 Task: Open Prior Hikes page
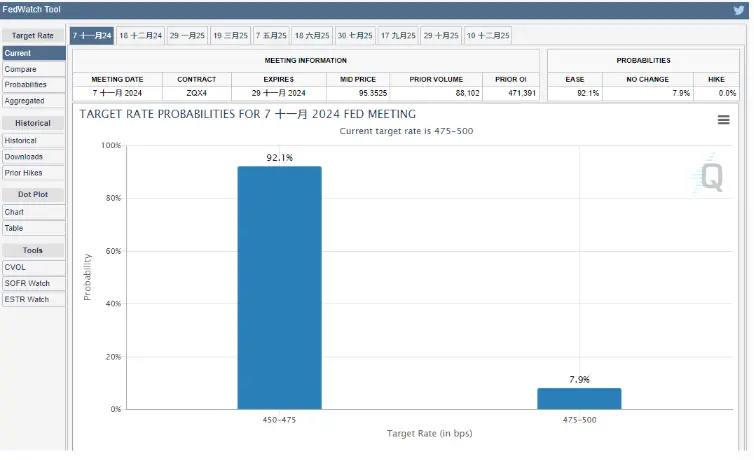point(33,173)
